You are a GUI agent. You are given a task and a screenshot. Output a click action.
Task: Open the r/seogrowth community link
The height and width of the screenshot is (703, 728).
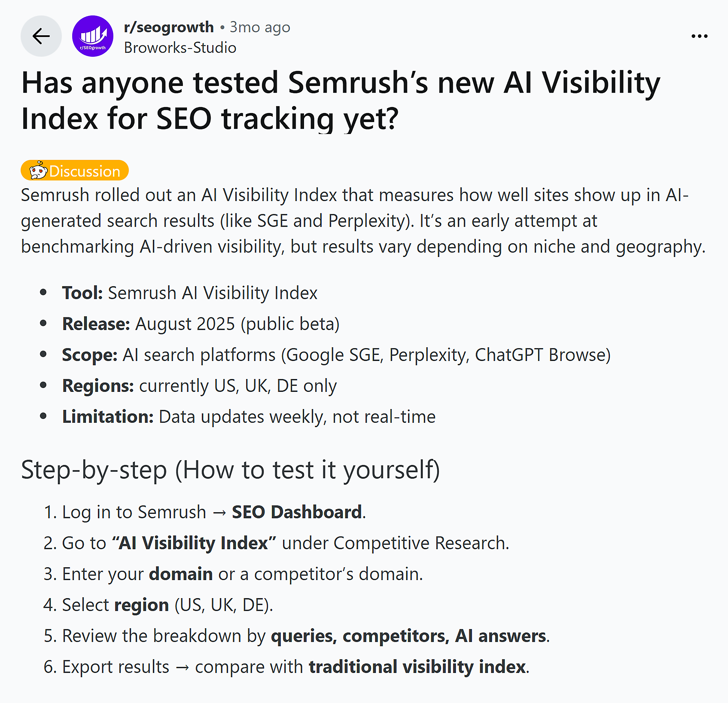tap(168, 27)
